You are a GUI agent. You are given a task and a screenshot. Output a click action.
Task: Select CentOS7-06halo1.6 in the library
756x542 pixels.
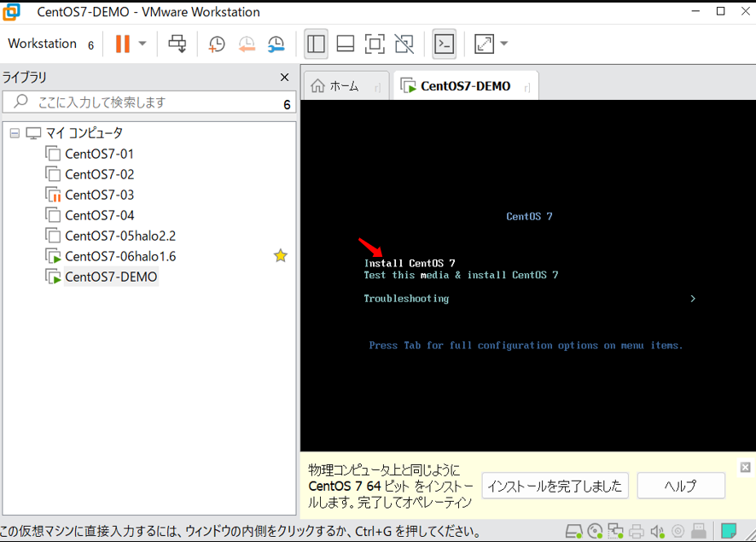(120, 257)
